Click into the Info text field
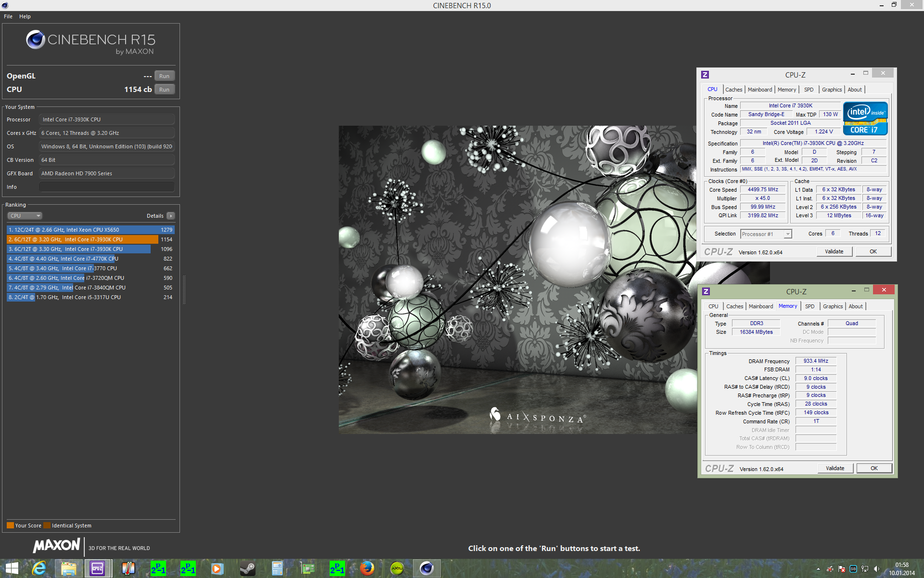 (106, 187)
